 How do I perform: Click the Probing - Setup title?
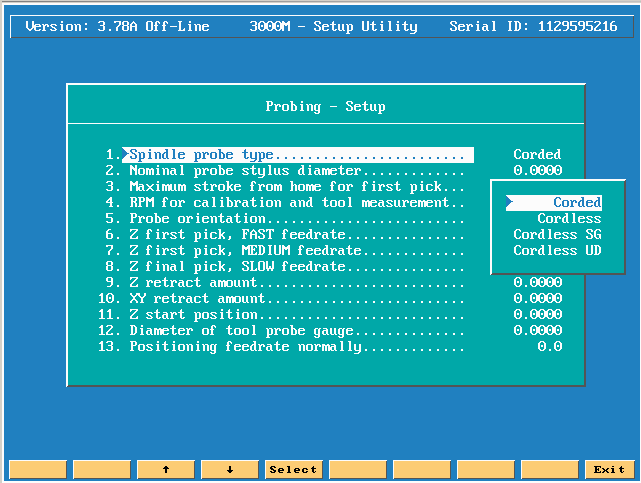[x=325, y=107]
